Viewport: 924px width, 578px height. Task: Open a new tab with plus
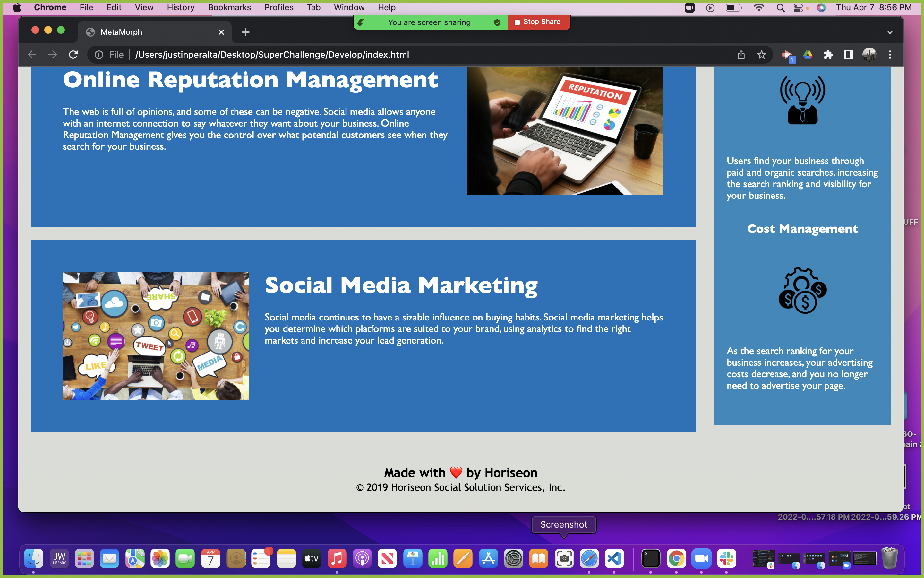(245, 32)
